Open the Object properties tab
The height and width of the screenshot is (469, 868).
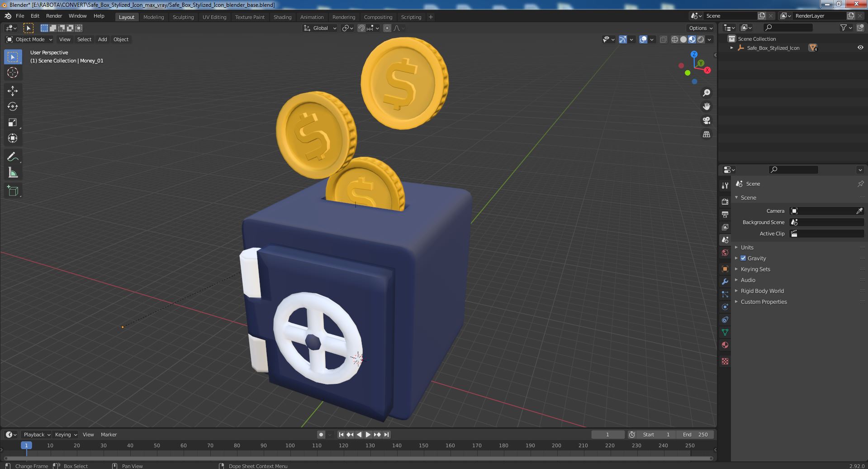(725, 269)
